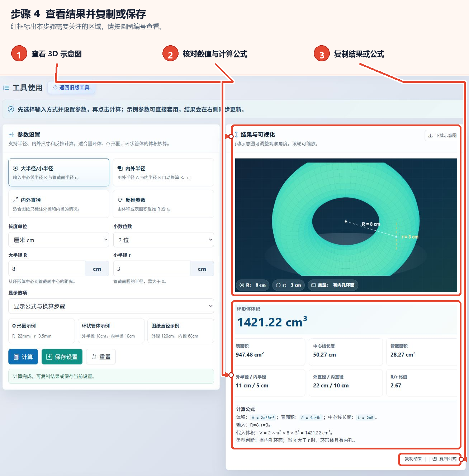This screenshot has width=469, height=476.
Task: Apply the 环状管体示例 preset
Action: (111, 331)
